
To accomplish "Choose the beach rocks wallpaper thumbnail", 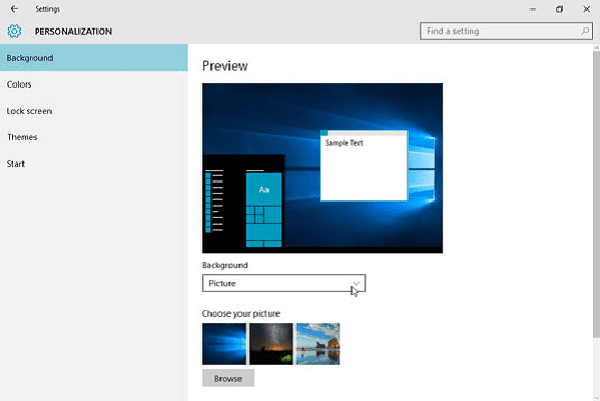I will click(318, 344).
